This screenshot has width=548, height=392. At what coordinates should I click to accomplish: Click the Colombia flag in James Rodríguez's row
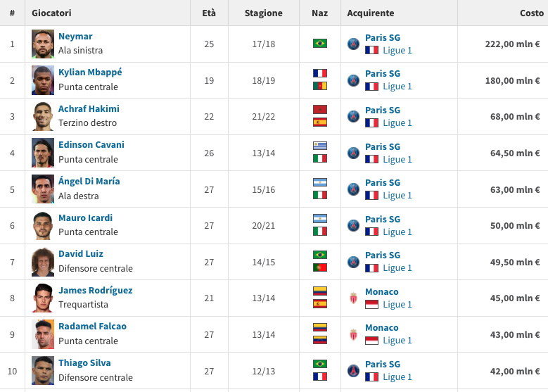tap(319, 291)
